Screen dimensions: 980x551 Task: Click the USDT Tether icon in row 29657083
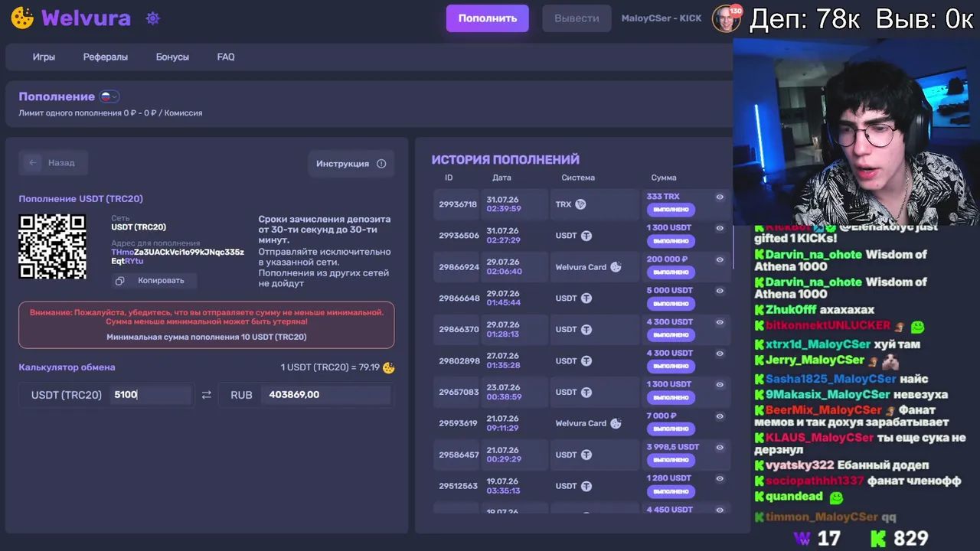(586, 393)
